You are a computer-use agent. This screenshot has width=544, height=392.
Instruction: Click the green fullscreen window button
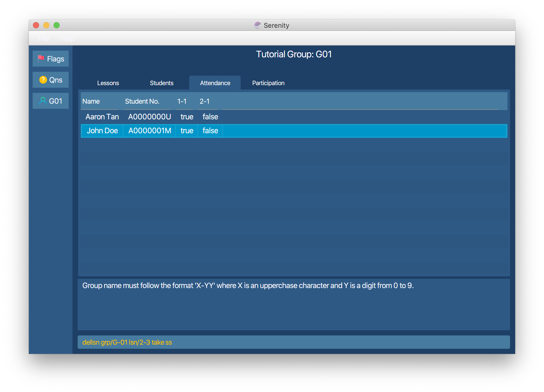pos(57,25)
